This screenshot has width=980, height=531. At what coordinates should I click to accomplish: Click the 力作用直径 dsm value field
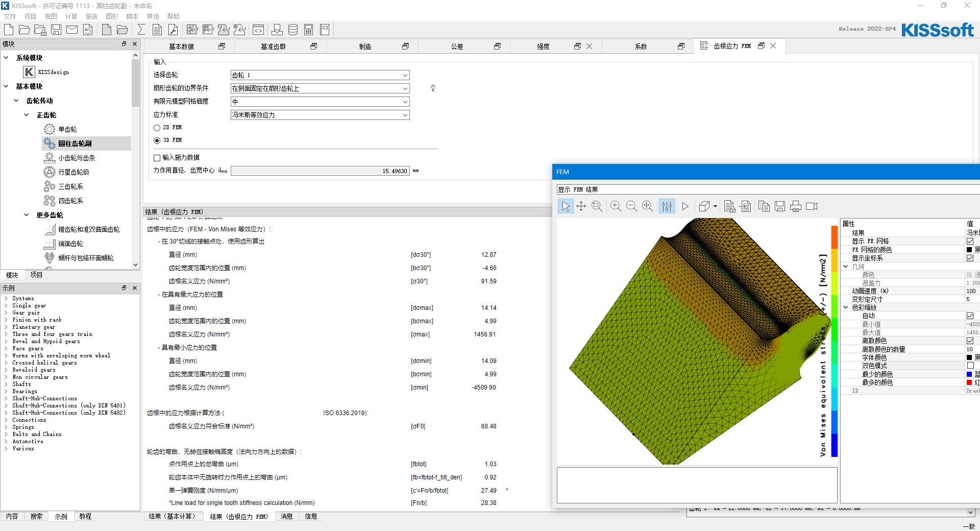point(320,171)
